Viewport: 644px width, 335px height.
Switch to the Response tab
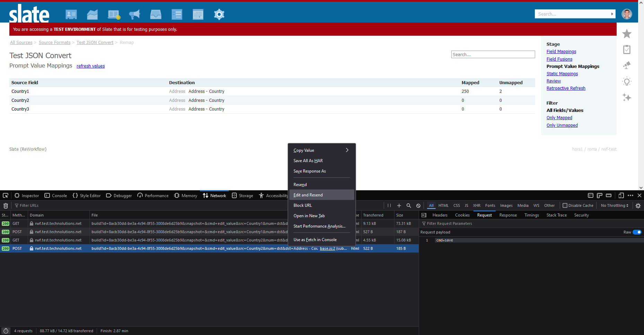pyautogui.click(x=508, y=215)
